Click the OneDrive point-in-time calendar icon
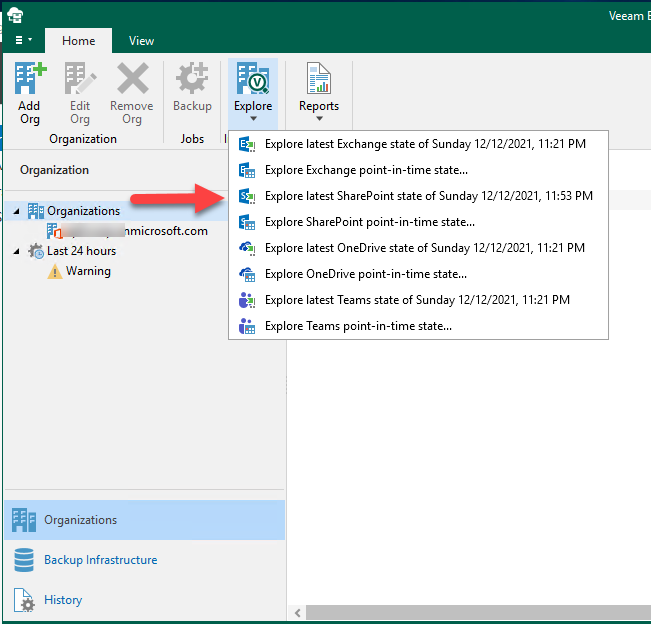651x624 pixels. coord(247,274)
